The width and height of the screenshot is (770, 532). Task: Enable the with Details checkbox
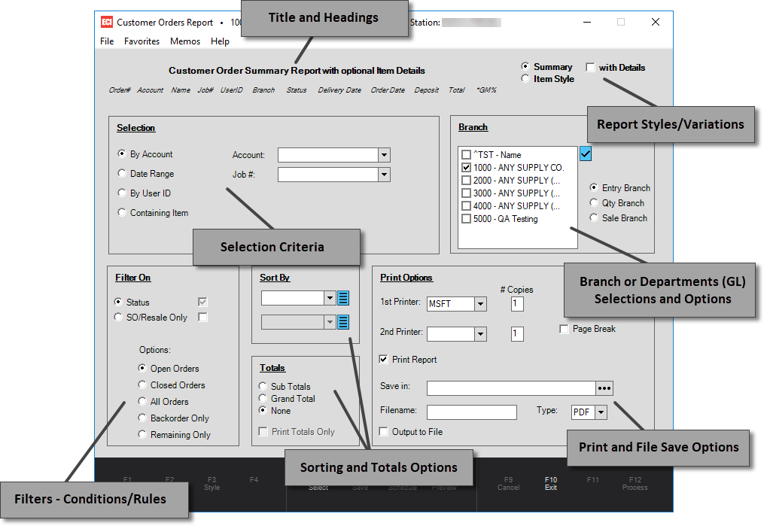pyautogui.click(x=590, y=67)
